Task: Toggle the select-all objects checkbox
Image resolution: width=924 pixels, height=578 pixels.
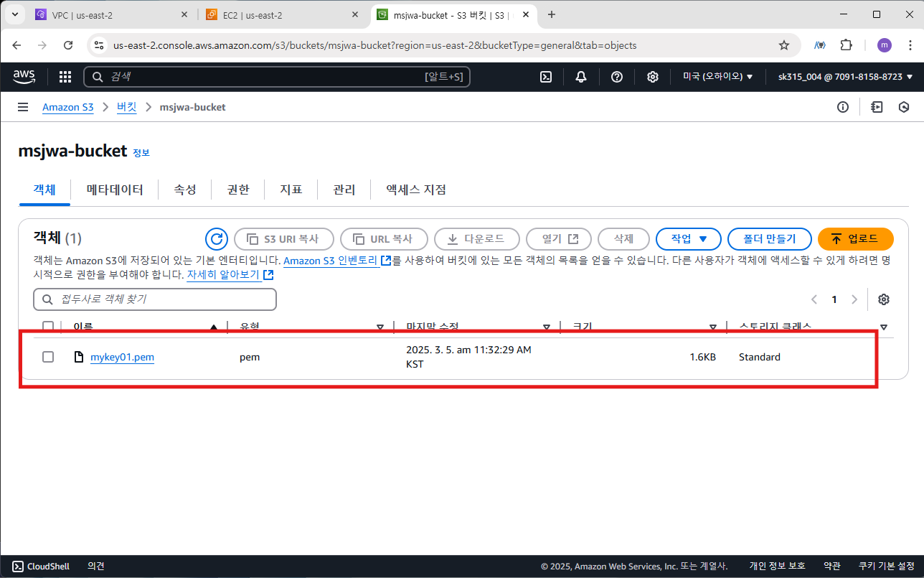Action: [48, 327]
